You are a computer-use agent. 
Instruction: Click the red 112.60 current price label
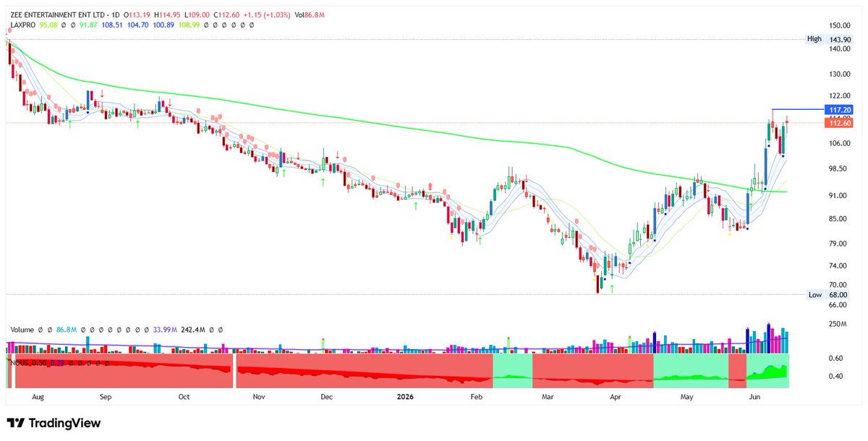(839, 124)
